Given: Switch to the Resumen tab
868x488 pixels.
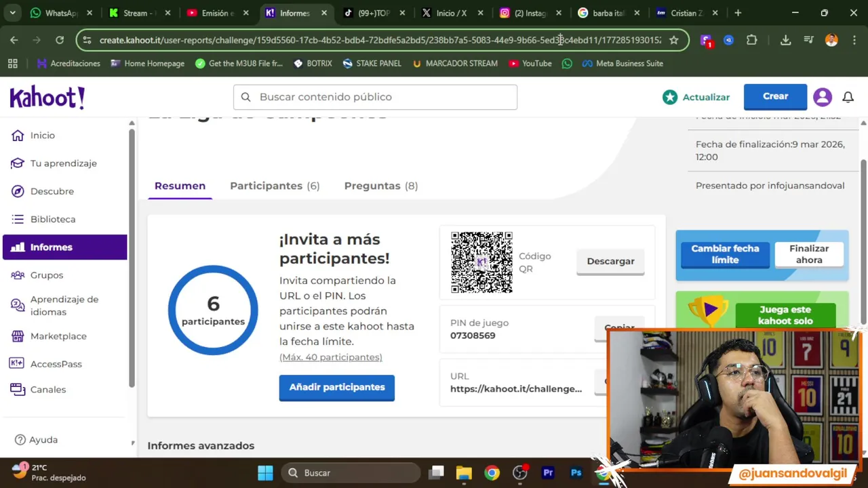Looking at the screenshot, I should tap(180, 186).
